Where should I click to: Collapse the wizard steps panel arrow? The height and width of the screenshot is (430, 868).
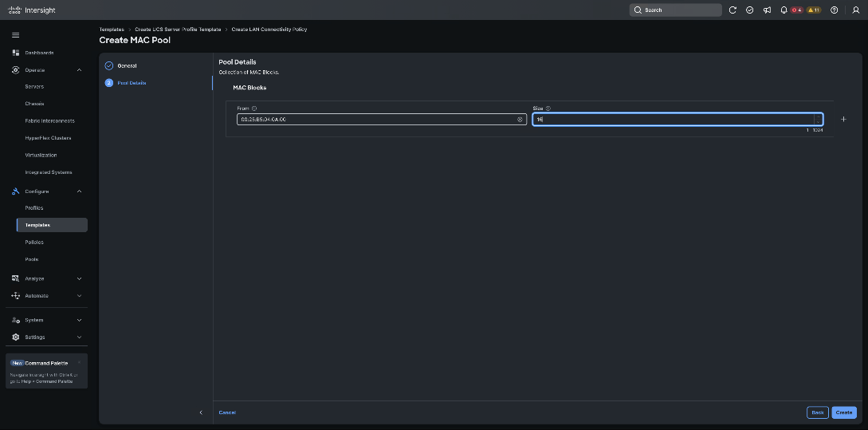point(201,412)
